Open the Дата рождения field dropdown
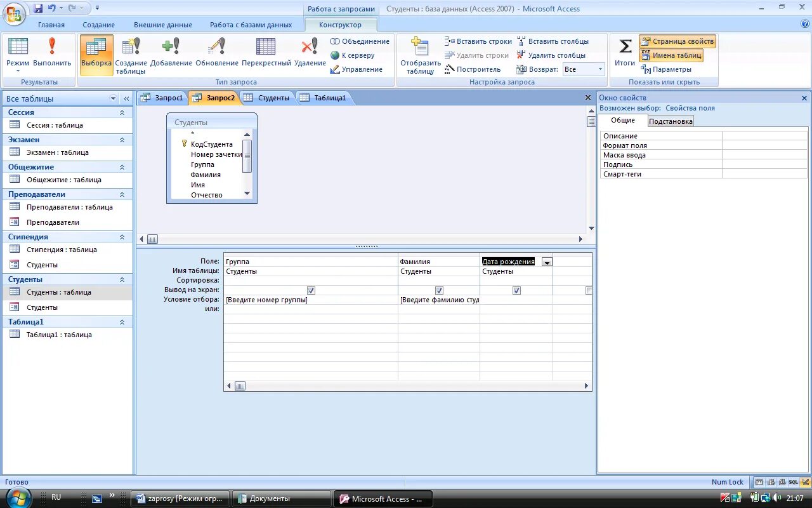Image resolution: width=812 pixels, height=508 pixels. [547, 262]
